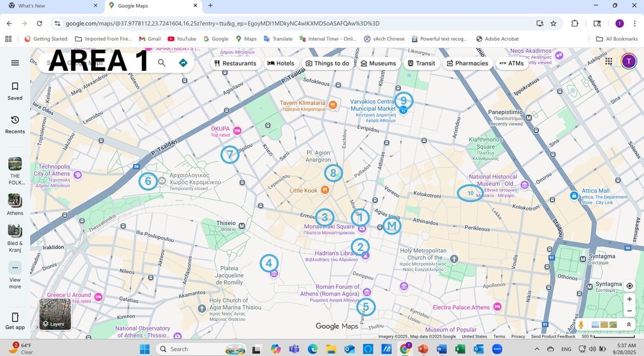Click the Technopolis City of Athens pin
The width and height of the screenshot is (644, 356).
(x=77, y=175)
